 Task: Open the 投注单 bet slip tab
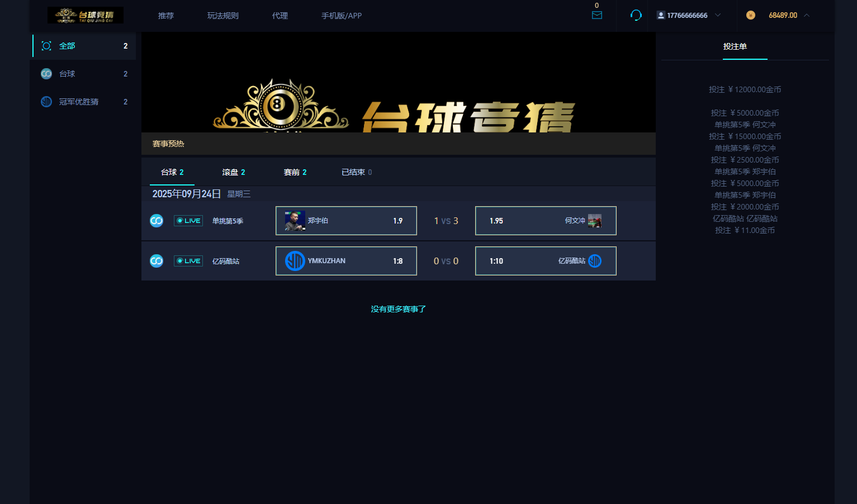[x=735, y=46]
